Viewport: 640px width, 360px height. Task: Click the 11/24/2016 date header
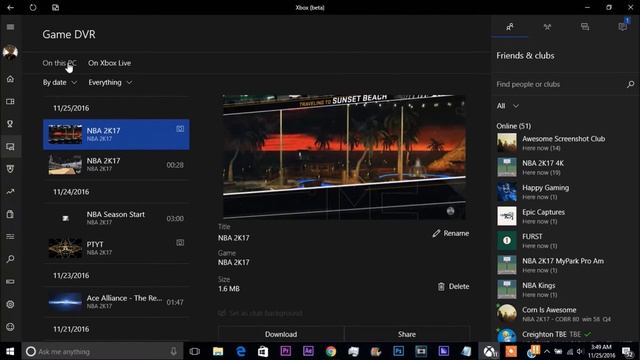tap(71, 192)
